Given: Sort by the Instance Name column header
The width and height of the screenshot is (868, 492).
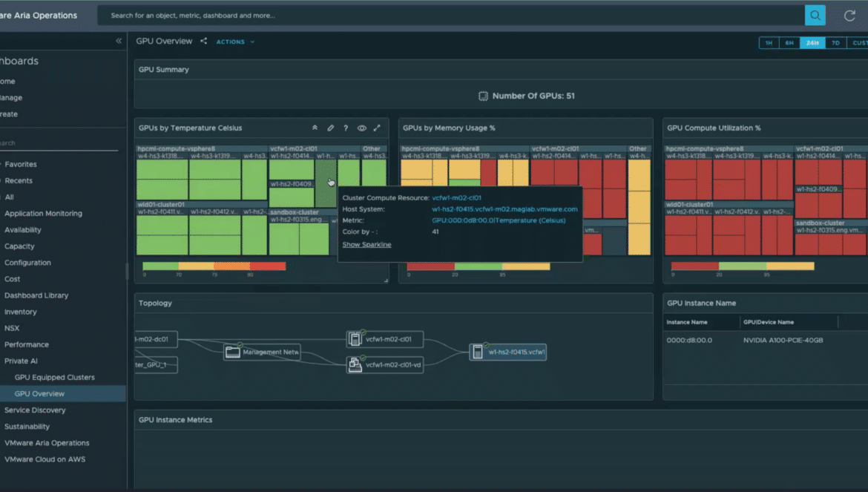Looking at the screenshot, I should pos(687,322).
